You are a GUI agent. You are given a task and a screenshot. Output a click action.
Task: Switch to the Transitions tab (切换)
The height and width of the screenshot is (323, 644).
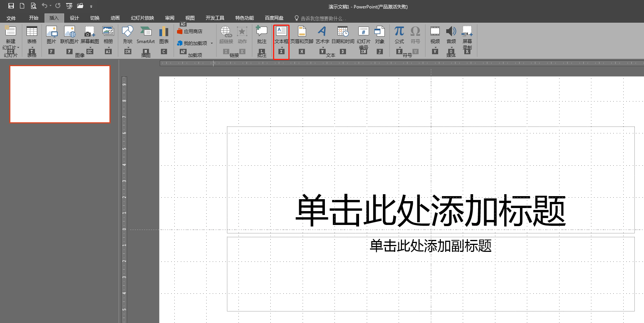(95, 18)
